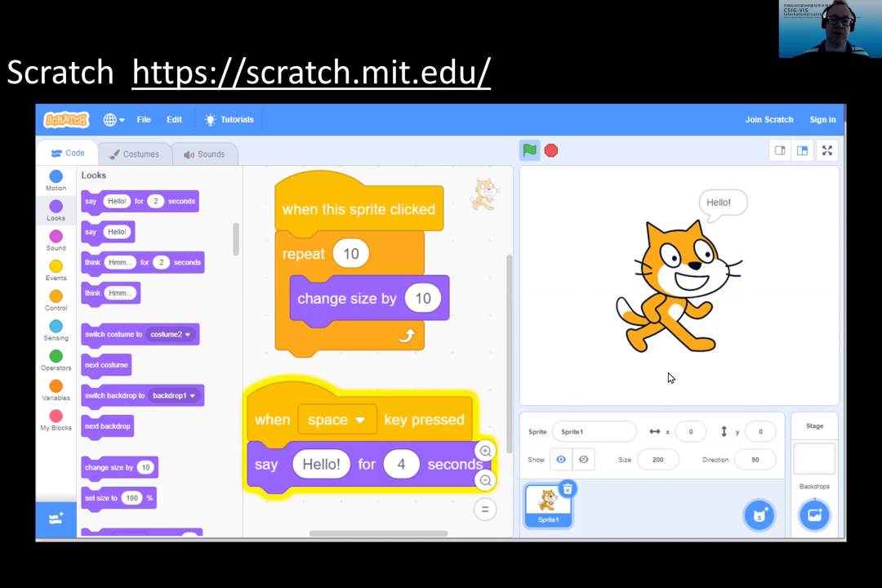
Task: Zoom in the code workspace
Action: (x=485, y=451)
